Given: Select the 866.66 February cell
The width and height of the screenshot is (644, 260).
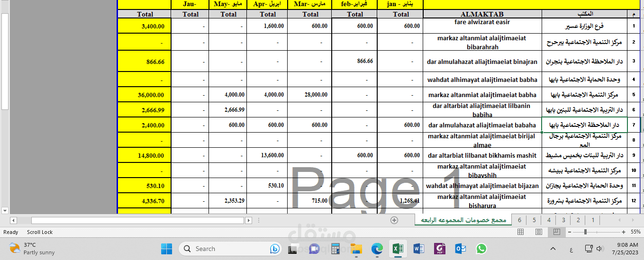Looking at the screenshot, I should [355, 62].
